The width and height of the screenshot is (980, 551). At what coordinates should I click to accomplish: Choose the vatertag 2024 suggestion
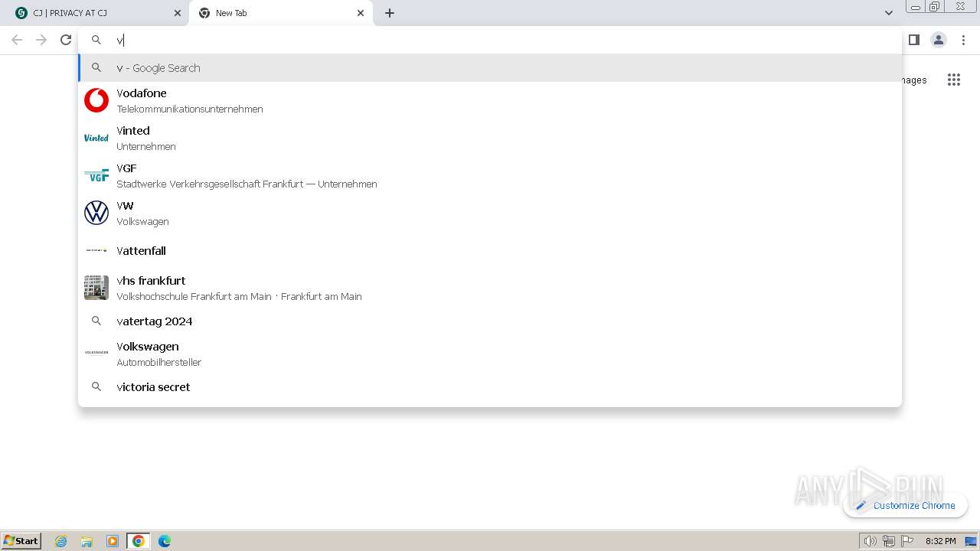(490, 321)
